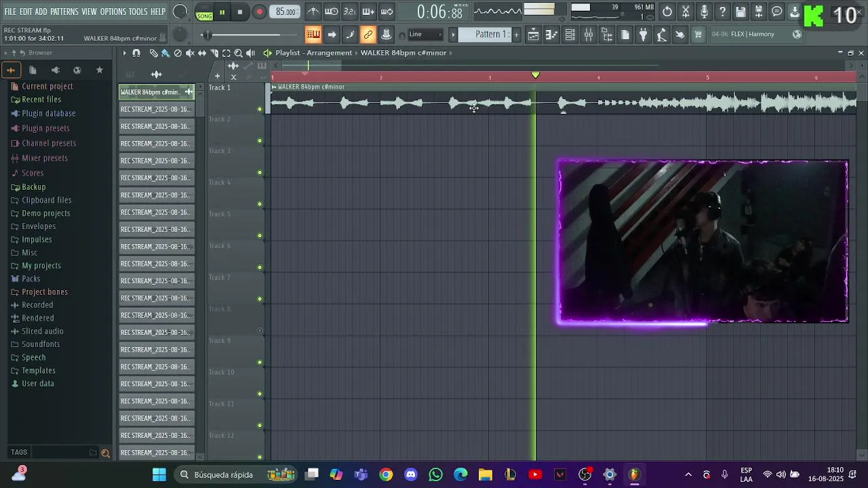Open the metronome icon in transport bar
Screen dimensions: 868x488
tap(313, 12)
